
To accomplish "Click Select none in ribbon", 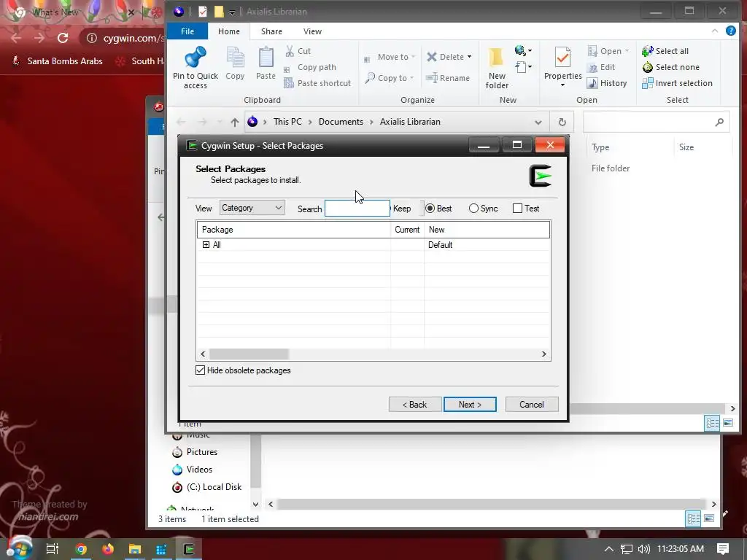I will [x=671, y=67].
